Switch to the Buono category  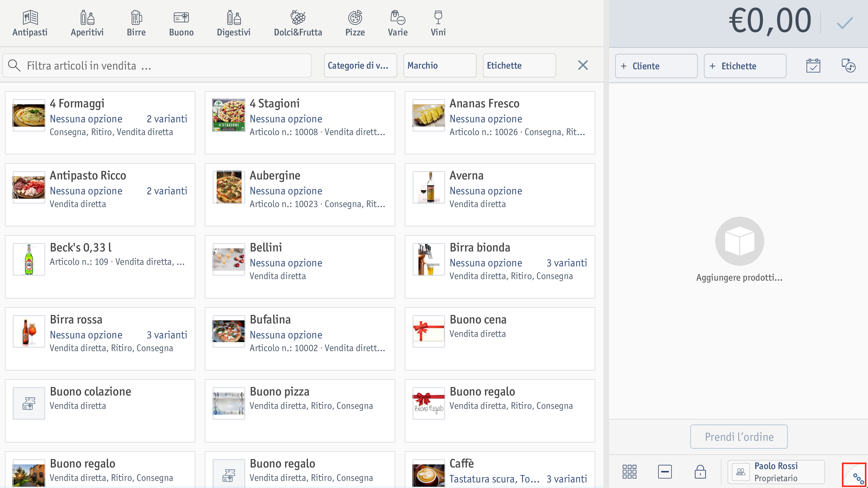[x=181, y=23]
